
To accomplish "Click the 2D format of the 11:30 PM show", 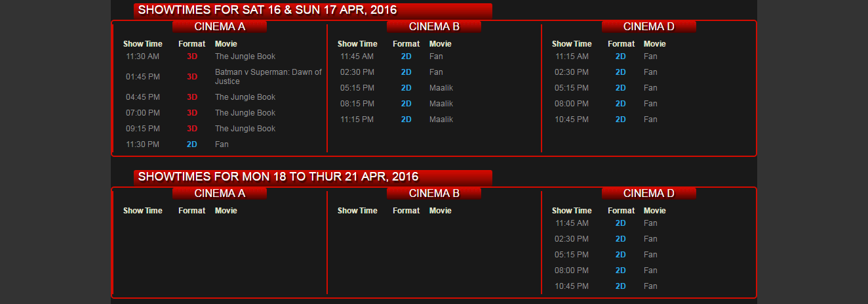I will coord(192,144).
